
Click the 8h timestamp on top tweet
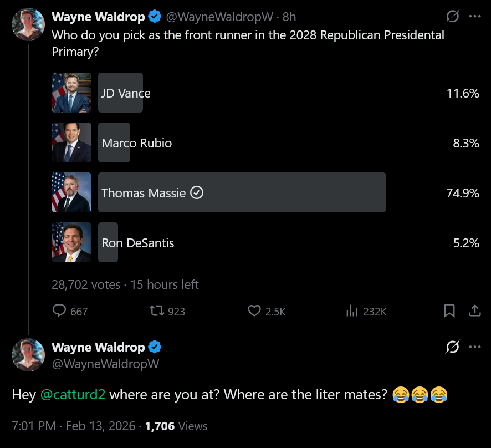(x=289, y=17)
